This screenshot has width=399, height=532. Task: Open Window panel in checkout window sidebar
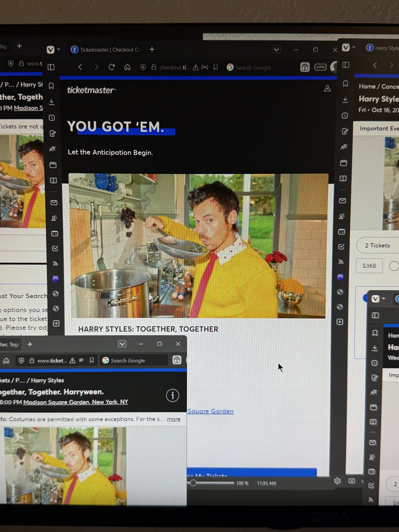point(53,165)
